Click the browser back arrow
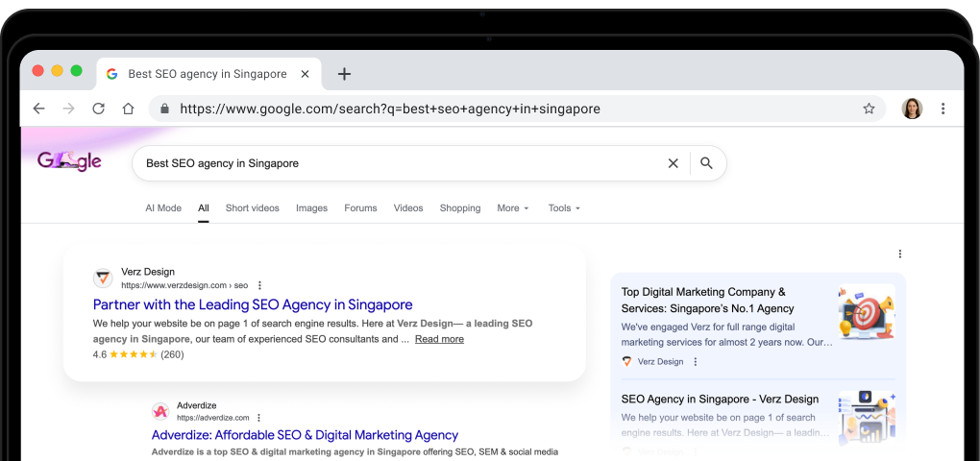 (x=38, y=109)
